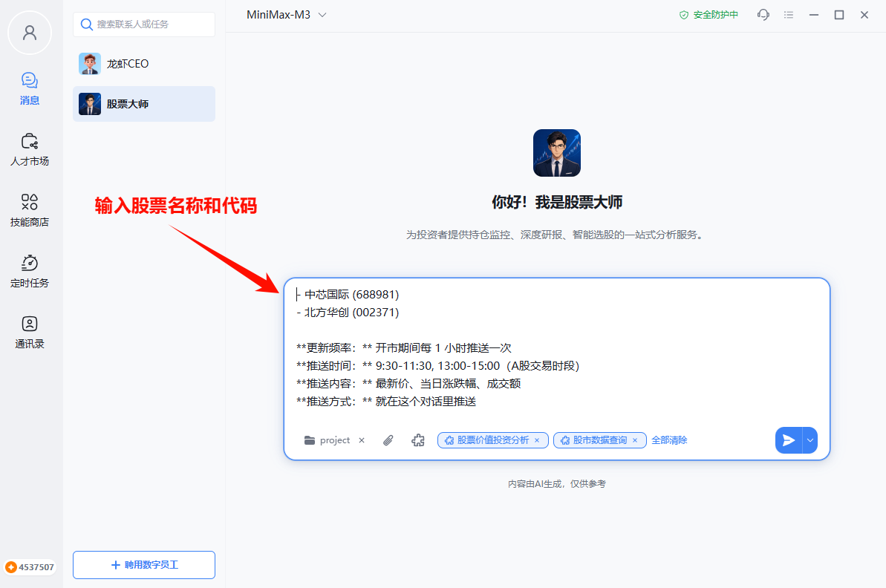The image size is (886, 588).
Task: Click 龙虾CEO avatar thumbnail
Action: (x=90, y=64)
